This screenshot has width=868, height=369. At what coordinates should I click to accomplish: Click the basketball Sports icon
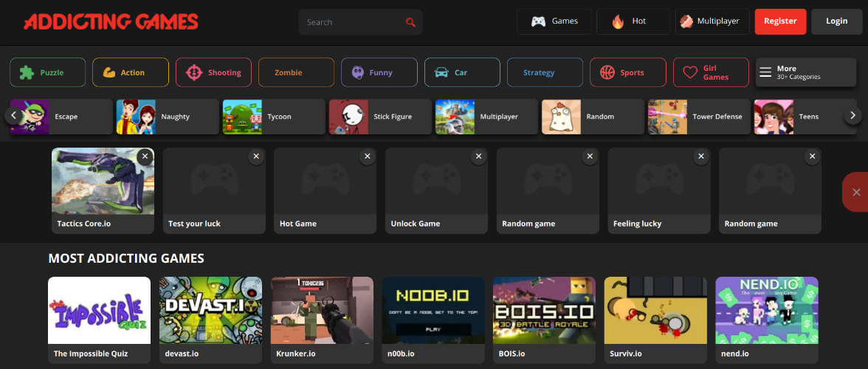tap(607, 72)
